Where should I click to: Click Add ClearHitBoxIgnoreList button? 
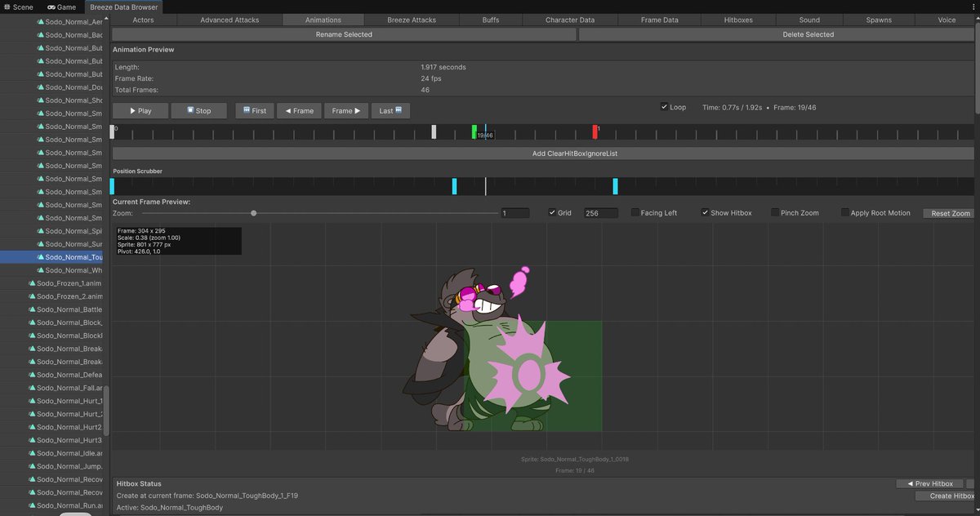(543, 153)
